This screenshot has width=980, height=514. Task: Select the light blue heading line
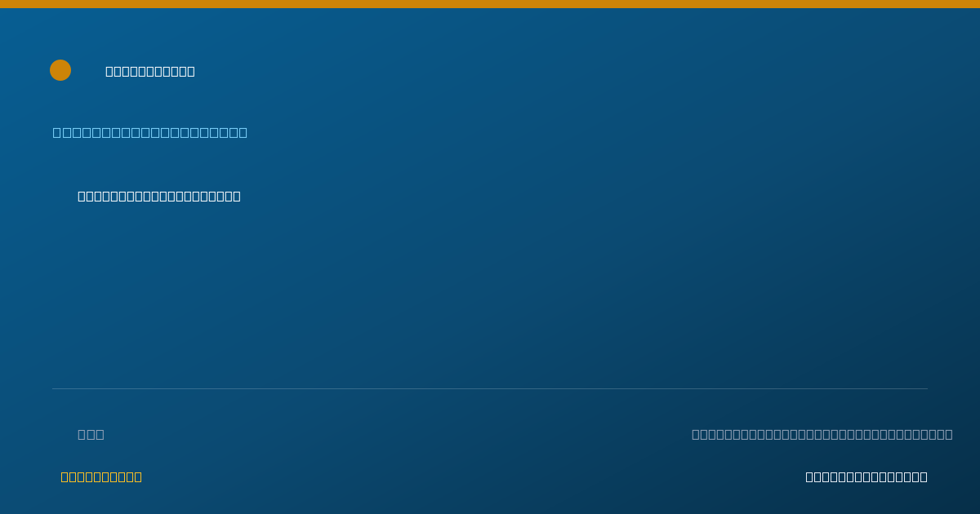click(150, 132)
